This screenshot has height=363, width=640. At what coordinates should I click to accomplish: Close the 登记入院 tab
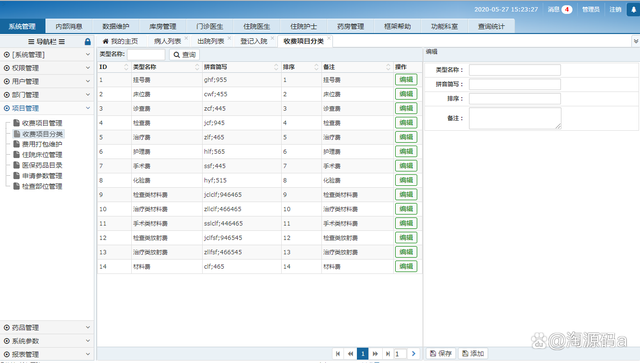point(272,38)
